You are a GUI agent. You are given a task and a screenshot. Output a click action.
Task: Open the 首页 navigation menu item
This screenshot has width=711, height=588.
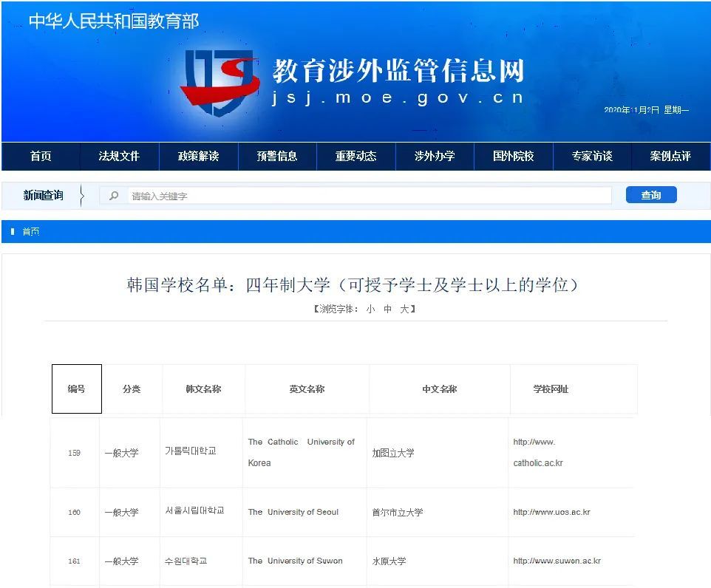click(41, 157)
